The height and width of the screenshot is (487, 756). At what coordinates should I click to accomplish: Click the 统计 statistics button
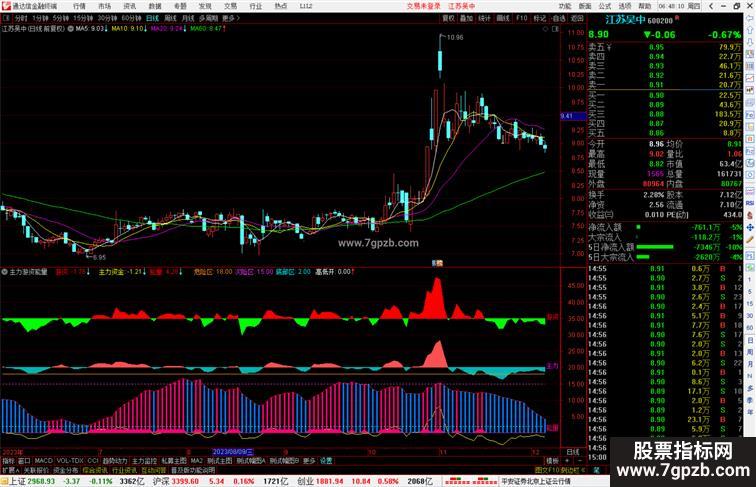(485, 18)
